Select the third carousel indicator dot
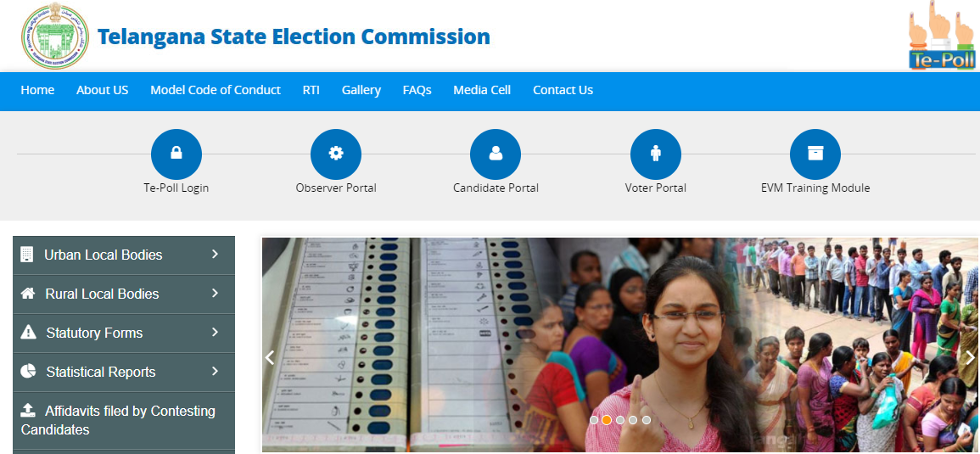The image size is (980, 454). coord(620,420)
